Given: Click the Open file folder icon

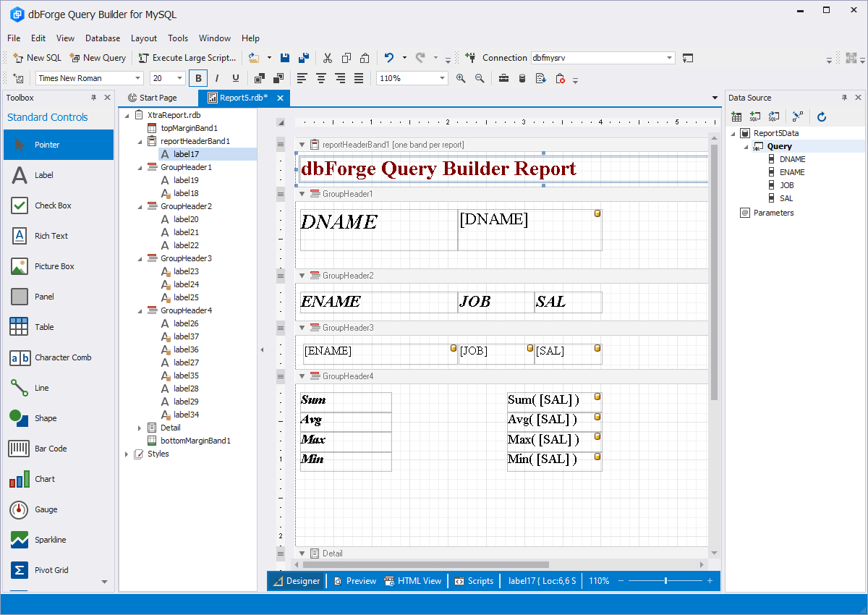Looking at the screenshot, I should click(x=253, y=58).
